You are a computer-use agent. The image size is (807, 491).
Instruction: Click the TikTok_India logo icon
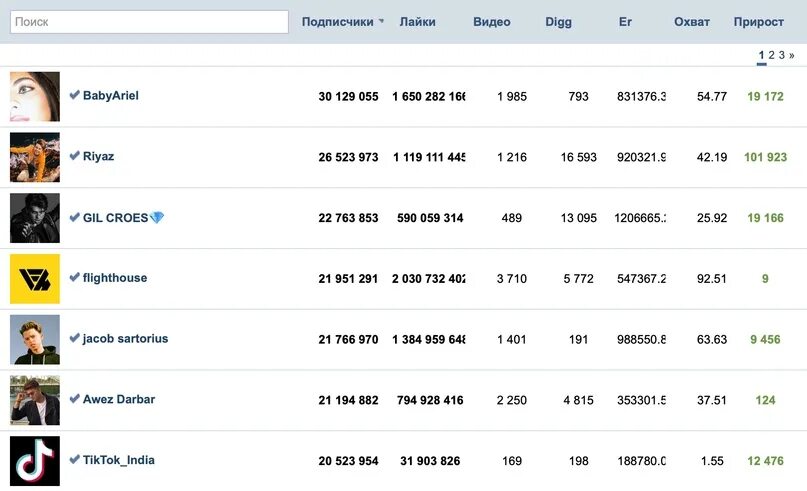(35, 461)
